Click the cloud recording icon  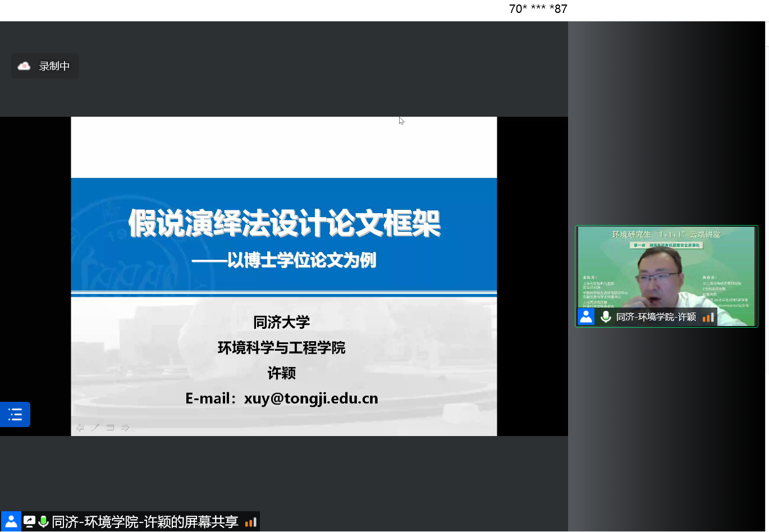click(x=24, y=66)
